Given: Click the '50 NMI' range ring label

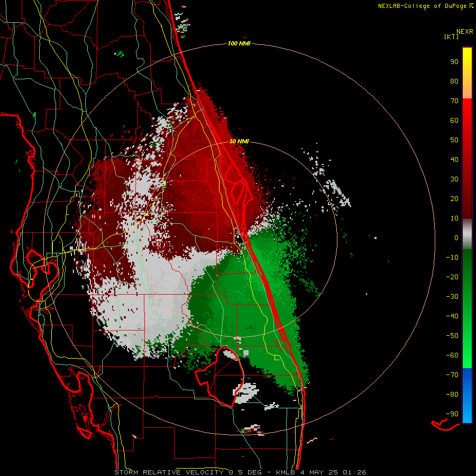Looking at the screenshot, I should tap(239, 141).
